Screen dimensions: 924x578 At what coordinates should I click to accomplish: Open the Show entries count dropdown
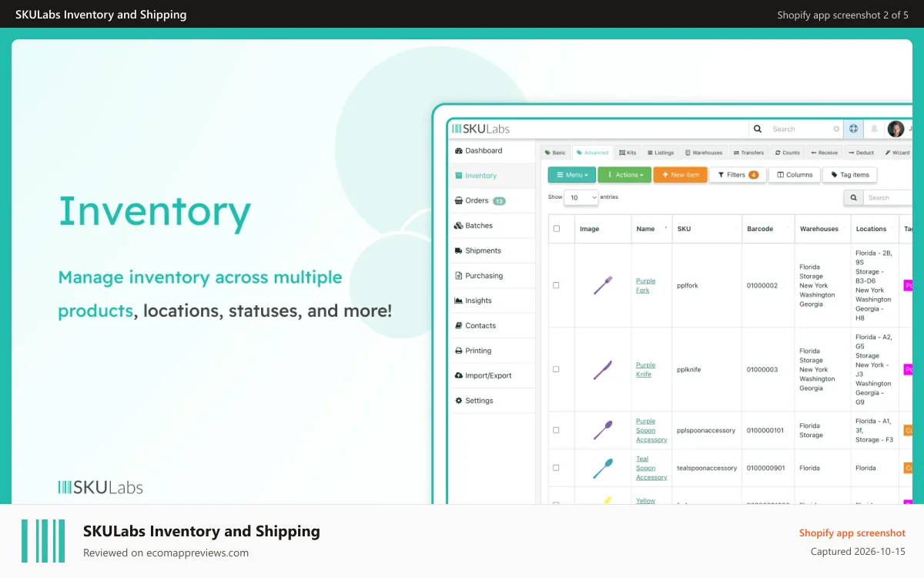click(581, 198)
